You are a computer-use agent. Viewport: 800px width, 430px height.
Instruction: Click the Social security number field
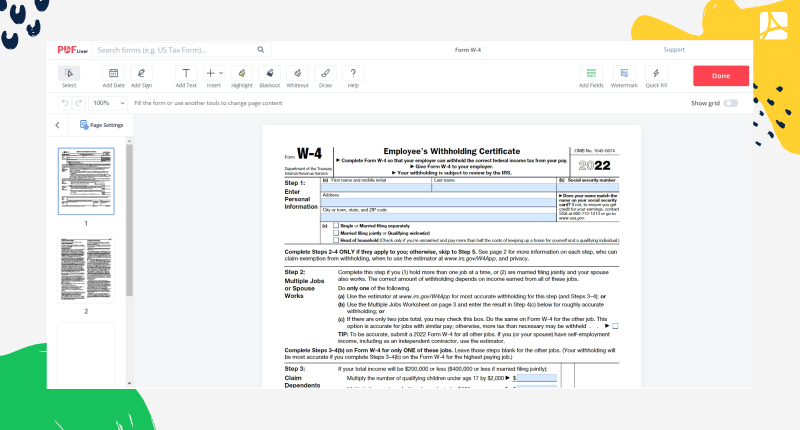(x=588, y=187)
